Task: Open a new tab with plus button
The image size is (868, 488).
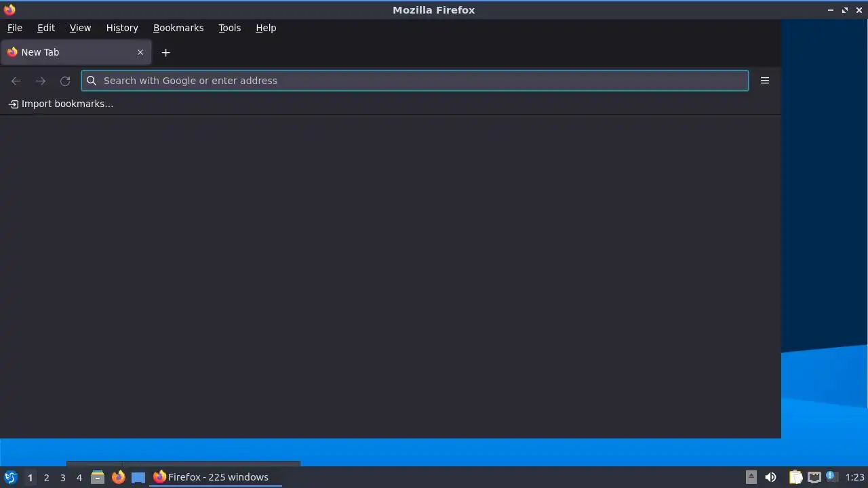Action: pyautogui.click(x=165, y=52)
